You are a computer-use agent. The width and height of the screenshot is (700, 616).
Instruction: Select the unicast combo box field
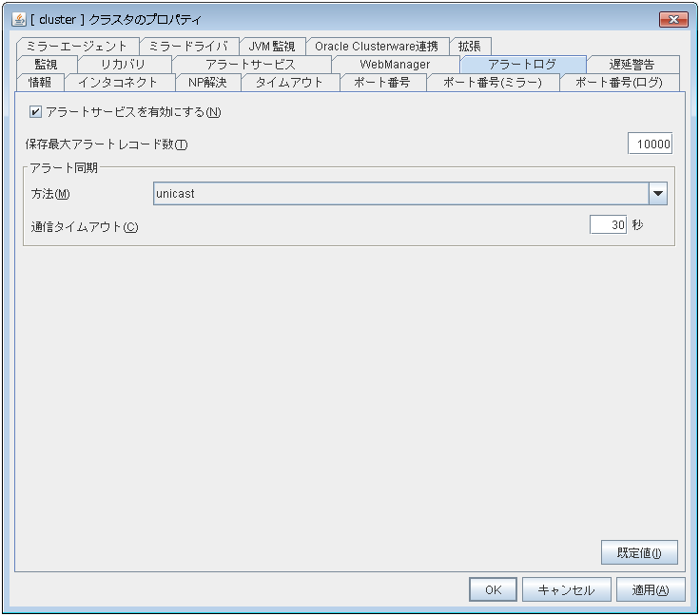pyautogui.click(x=399, y=194)
